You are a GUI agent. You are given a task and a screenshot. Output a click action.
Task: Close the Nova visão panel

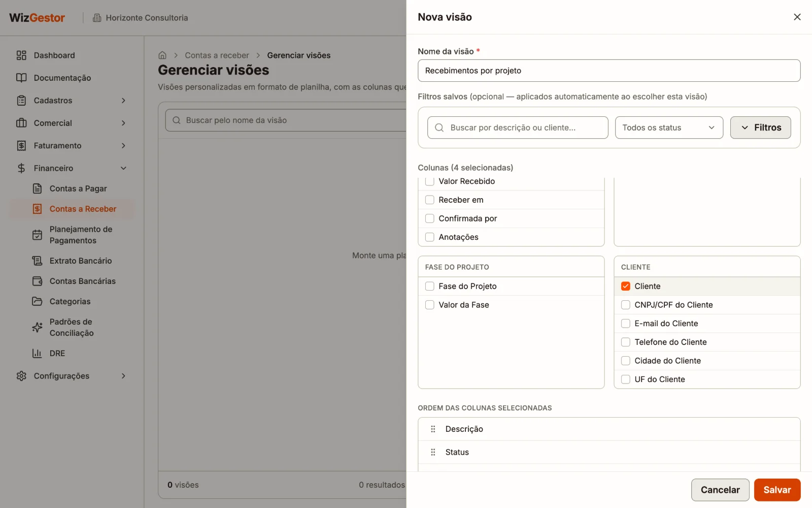[797, 17]
